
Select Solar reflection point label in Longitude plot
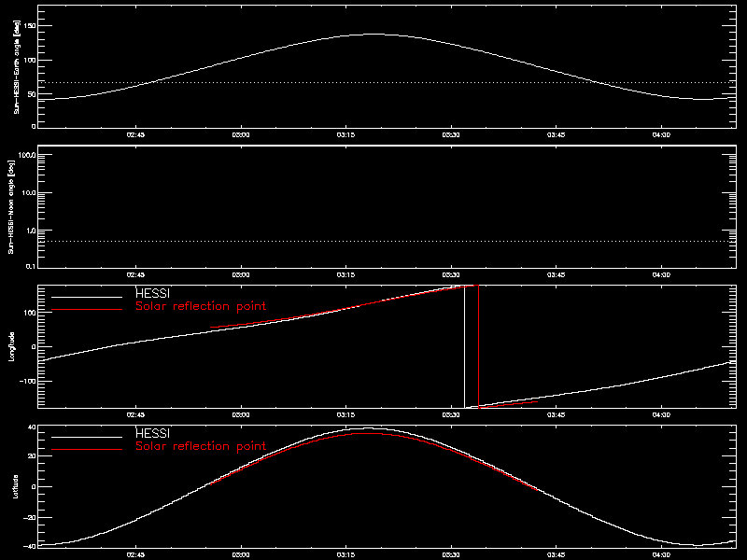coord(201,306)
